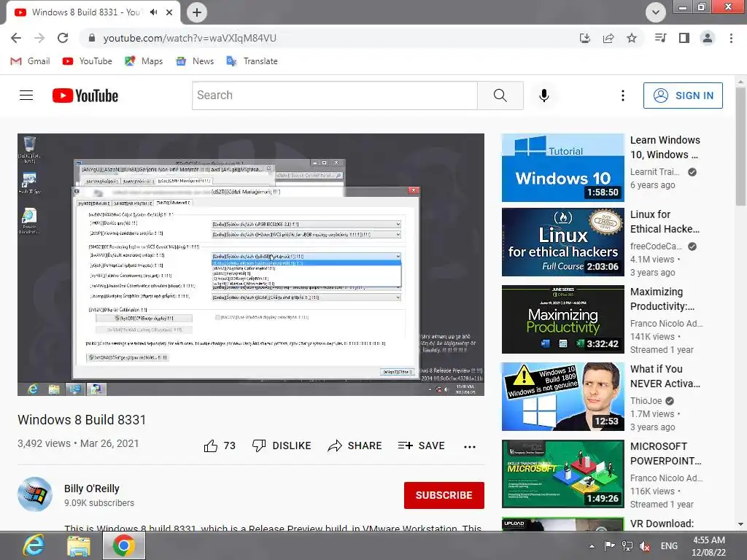Open Billy O'Reilly channel avatar
The height and width of the screenshot is (560, 747).
pos(35,494)
